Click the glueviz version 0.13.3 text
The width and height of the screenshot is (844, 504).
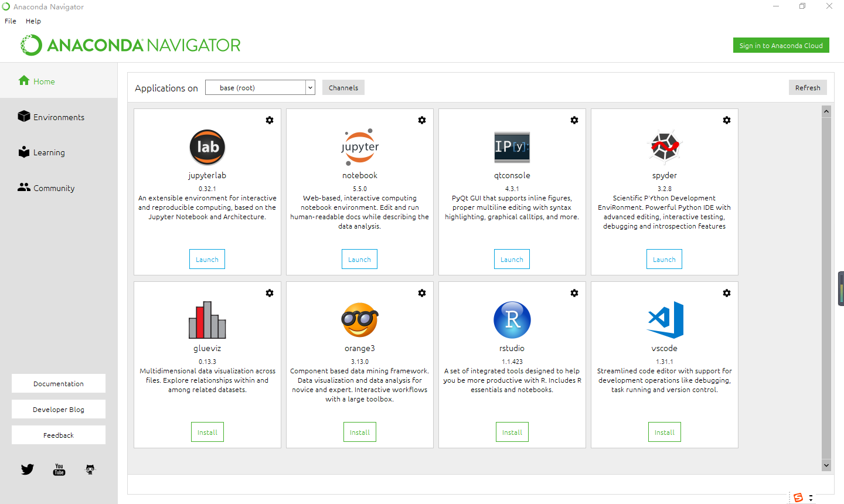(x=207, y=362)
